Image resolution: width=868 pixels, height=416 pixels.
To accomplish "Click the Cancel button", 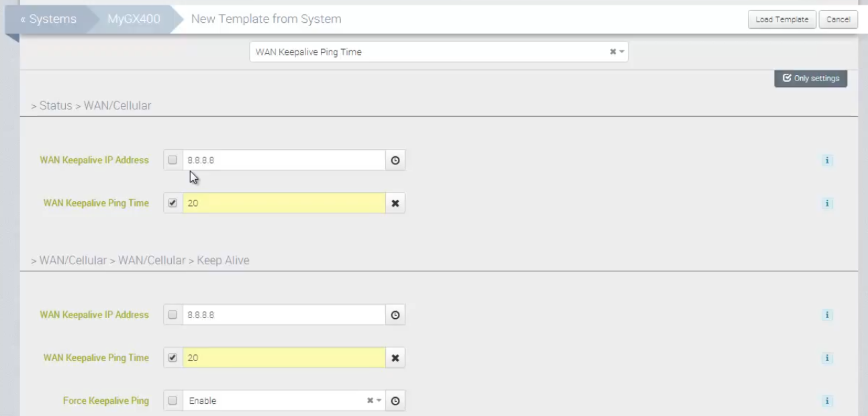I will tap(838, 19).
